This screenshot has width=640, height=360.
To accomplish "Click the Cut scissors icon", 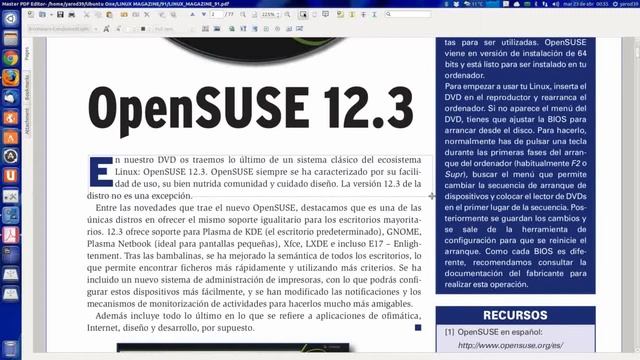I will click(87, 15).
